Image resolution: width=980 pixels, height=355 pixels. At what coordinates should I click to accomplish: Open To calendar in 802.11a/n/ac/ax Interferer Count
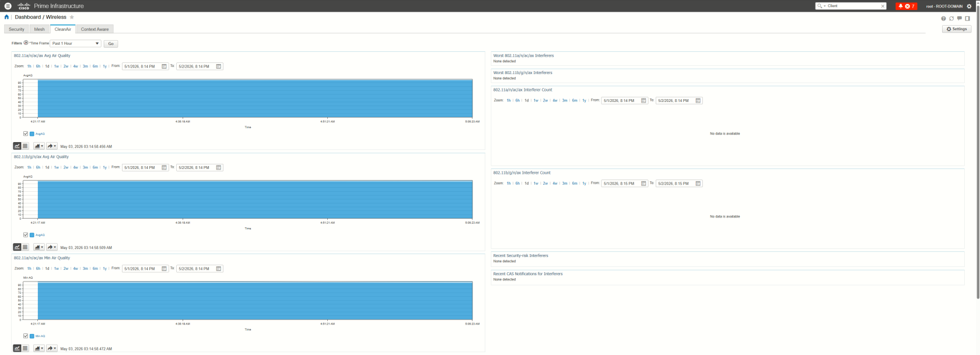click(x=698, y=101)
